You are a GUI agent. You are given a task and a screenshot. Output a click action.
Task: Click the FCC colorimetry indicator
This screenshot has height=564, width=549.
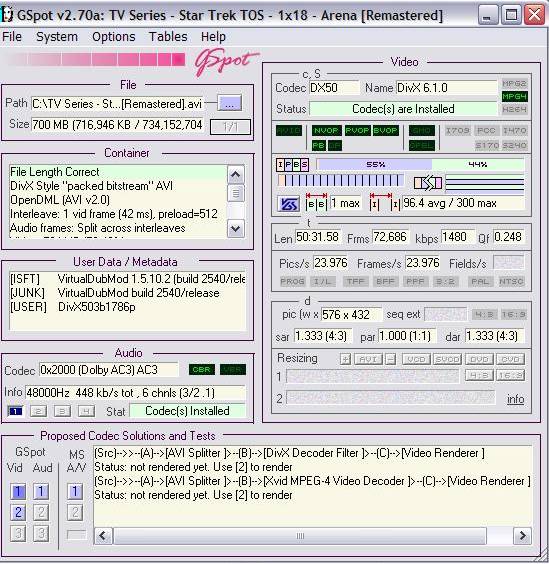coord(486,130)
